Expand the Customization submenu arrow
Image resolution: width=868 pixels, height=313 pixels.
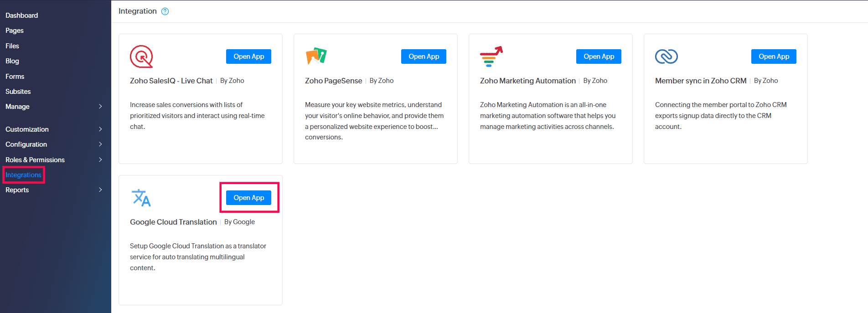point(100,129)
